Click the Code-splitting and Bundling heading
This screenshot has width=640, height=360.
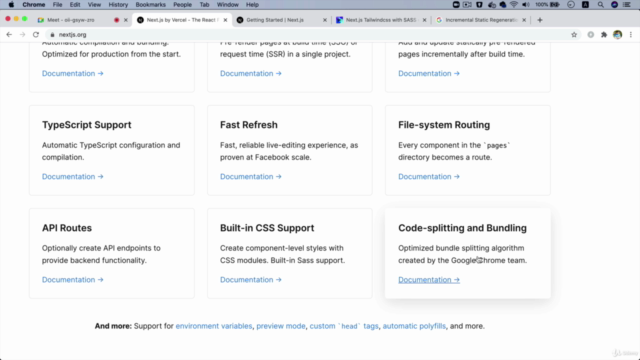(462, 228)
